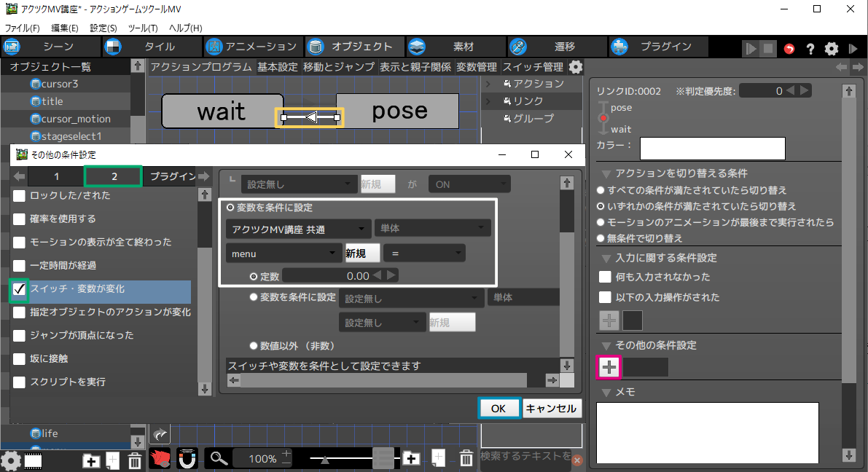868x472 pixels.
Task: Click the magnifier zoom icon
Action: click(219, 458)
